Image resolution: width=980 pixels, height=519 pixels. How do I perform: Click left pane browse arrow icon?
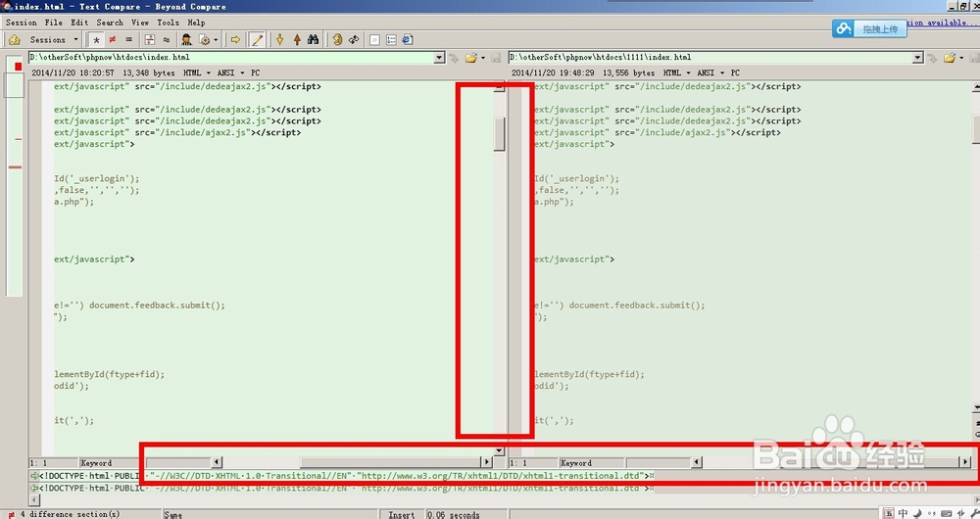455,58
